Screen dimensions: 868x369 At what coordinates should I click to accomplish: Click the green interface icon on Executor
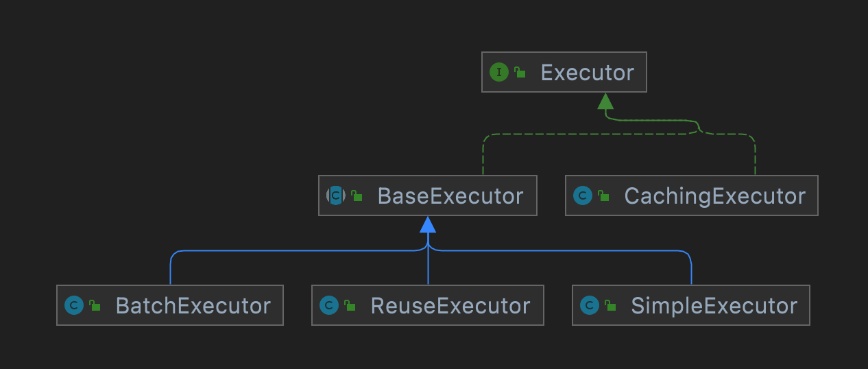pos(499,72)
